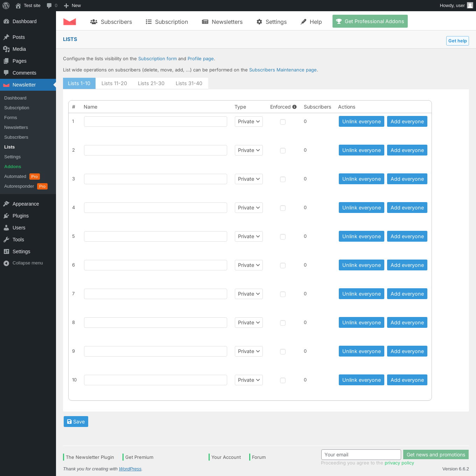Open Type dropdown for list 10

coord(249,380)
